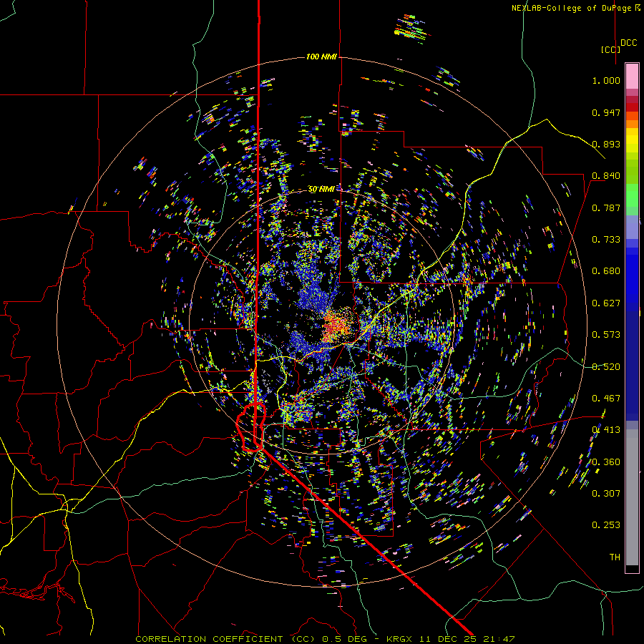Pick the gray segment of the color bar
644x644 pixels.
632,497
